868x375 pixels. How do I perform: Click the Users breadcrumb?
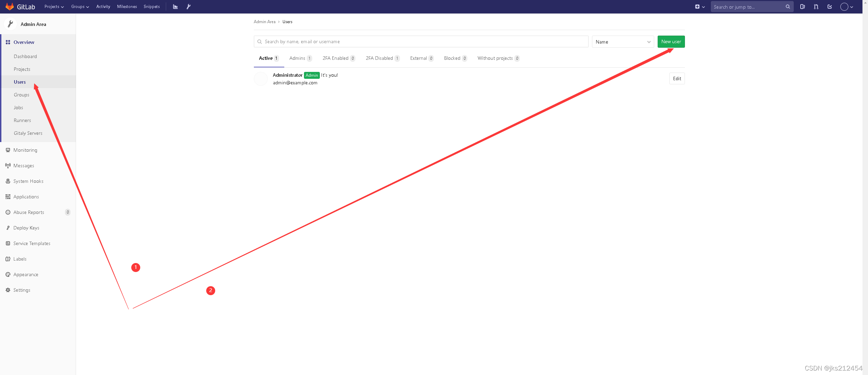click(x=287, y=22)
